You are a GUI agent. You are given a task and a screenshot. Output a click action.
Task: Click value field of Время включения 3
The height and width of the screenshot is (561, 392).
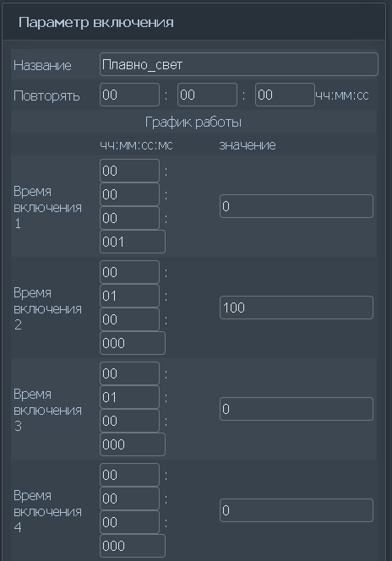(297, 409)
